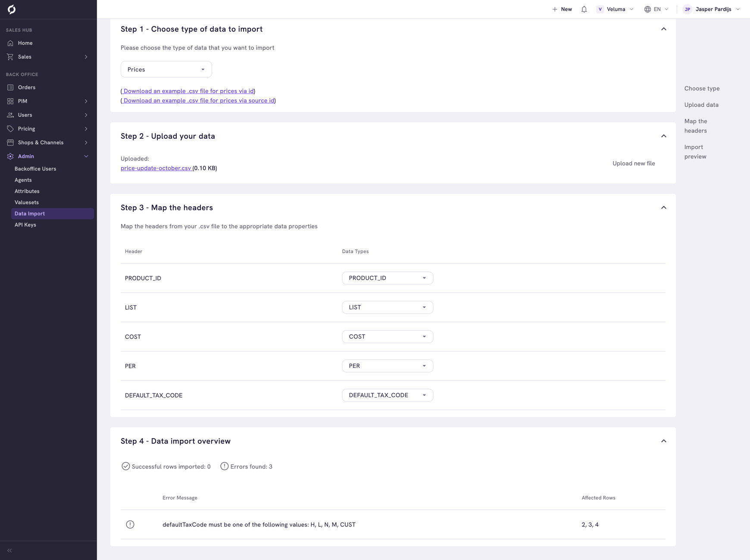This screenshot has width=750, height=560.
Task: Click the Shops & Channels store icon
Action: pos(10,143)
